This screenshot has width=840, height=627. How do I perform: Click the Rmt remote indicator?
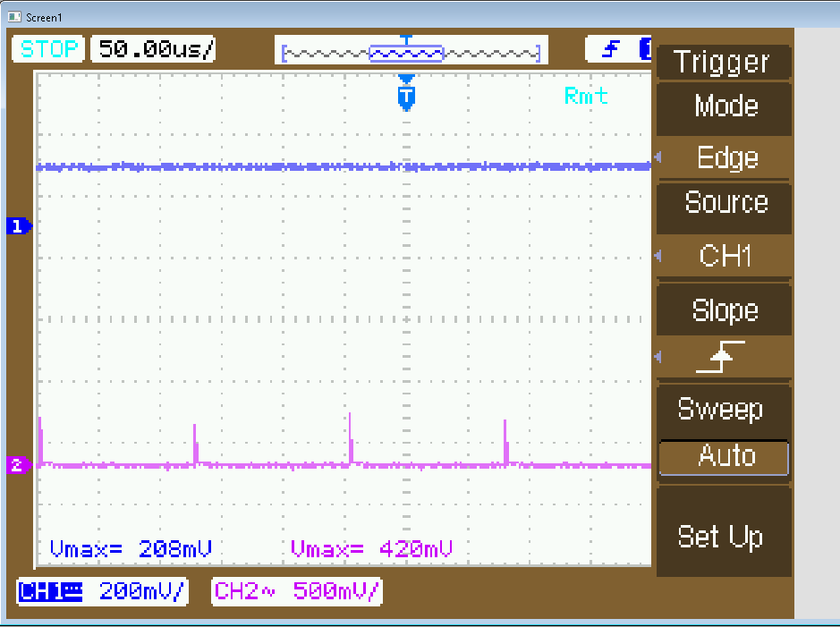pyautogui.click(x=586, y=96)
